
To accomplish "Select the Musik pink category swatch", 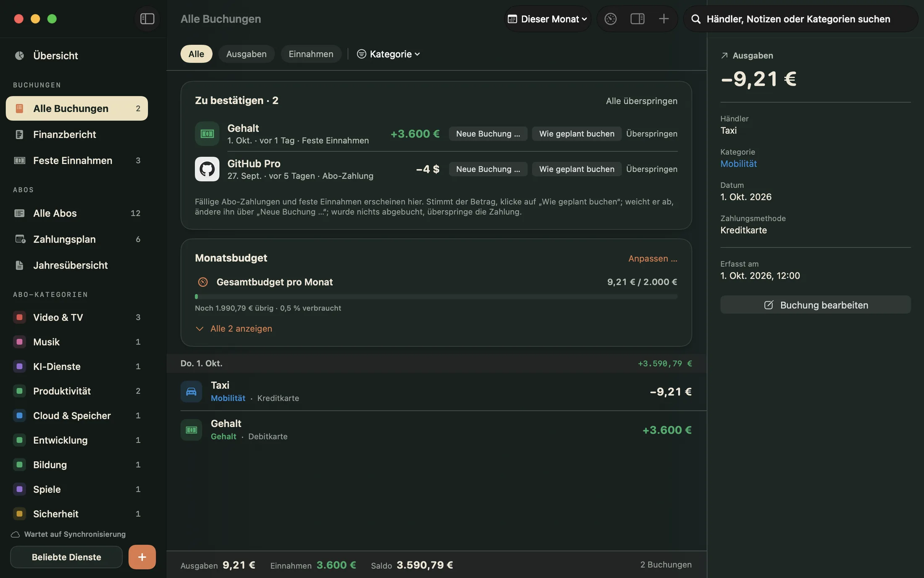I will 19,342.
